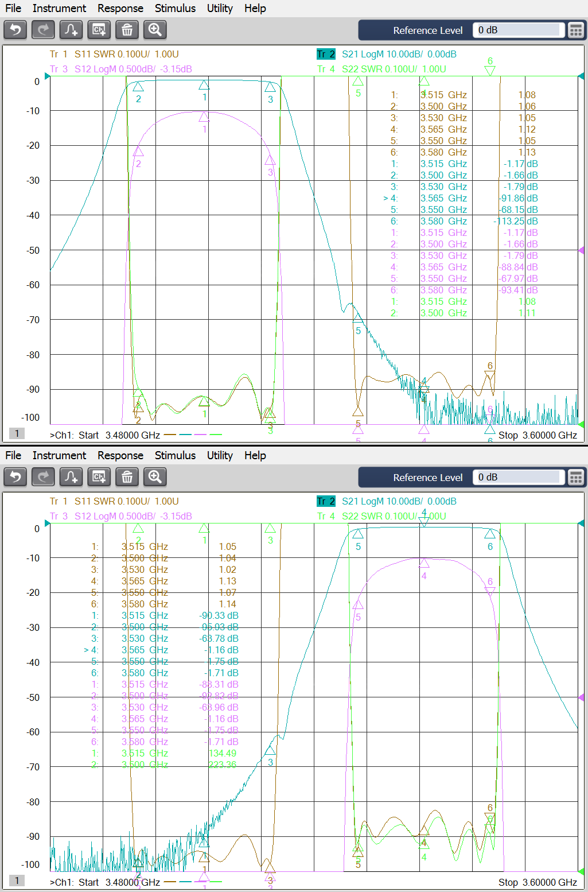588x892 pixels.
Task: Open the keypad next to bottom Reference Level
Action: (x=575, y=478)
